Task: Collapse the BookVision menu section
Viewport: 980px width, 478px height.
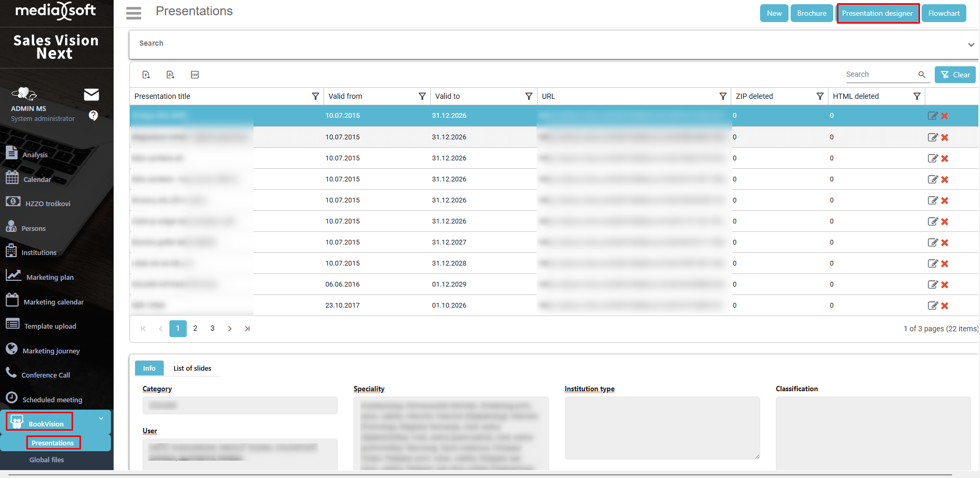Action: click(101, 419)
